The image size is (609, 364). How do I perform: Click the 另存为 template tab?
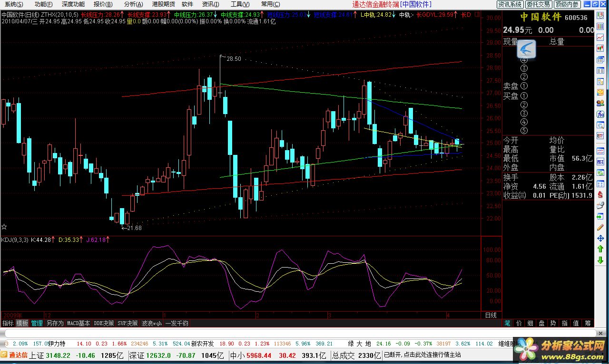tap(55, 323)
